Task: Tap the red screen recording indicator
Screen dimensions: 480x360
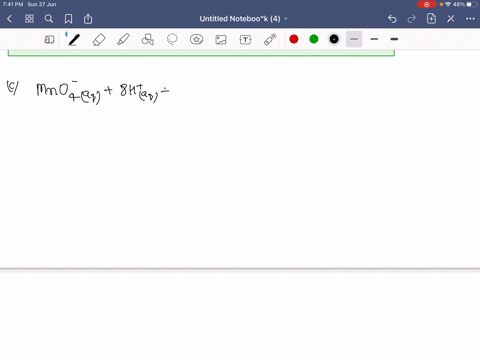Action: 426,4
